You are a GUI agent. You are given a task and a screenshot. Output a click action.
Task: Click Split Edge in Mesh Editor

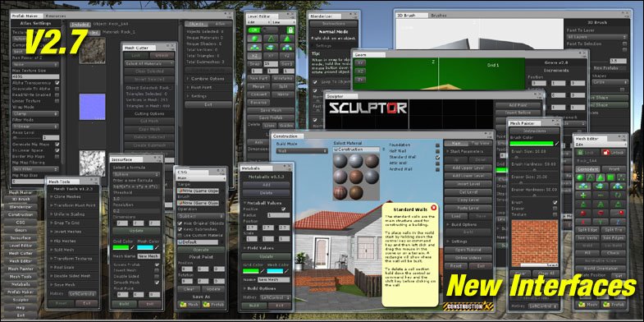pos(587,229)
